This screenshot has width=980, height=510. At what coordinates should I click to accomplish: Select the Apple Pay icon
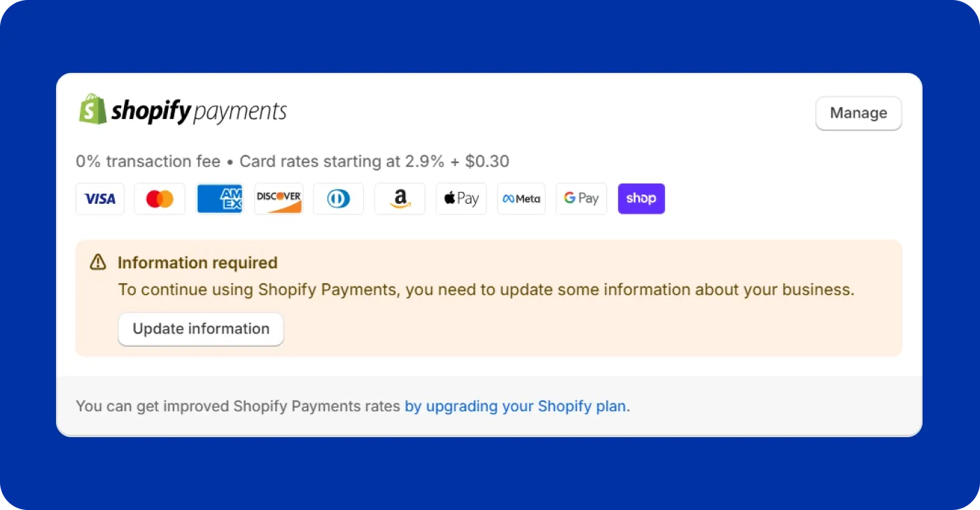(x=461, y=199)
